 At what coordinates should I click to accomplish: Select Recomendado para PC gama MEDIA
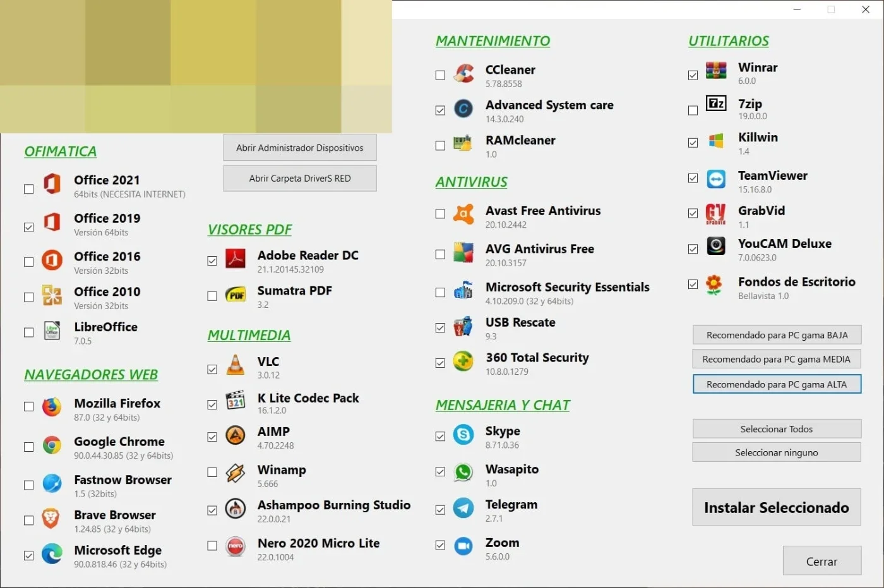click(777, 359)
